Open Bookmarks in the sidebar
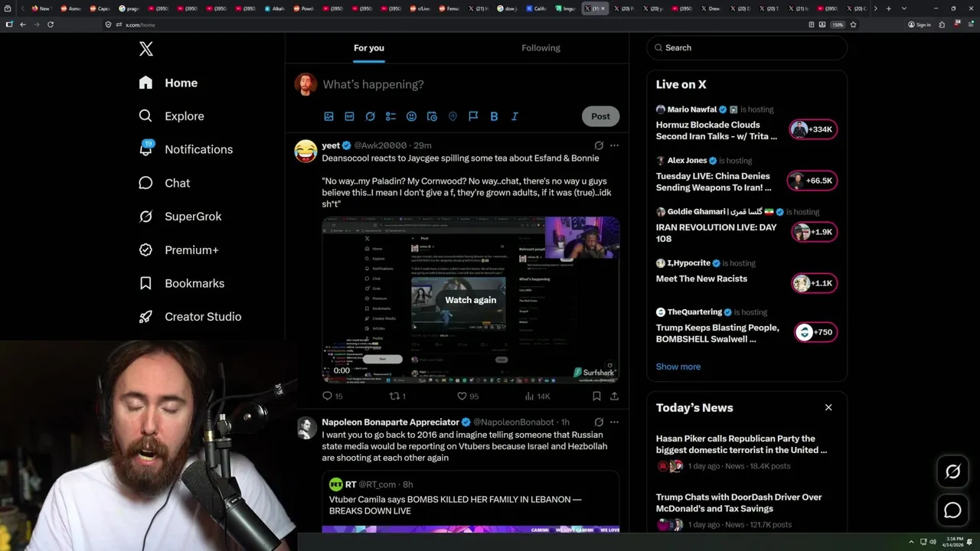 pos(182,283)
